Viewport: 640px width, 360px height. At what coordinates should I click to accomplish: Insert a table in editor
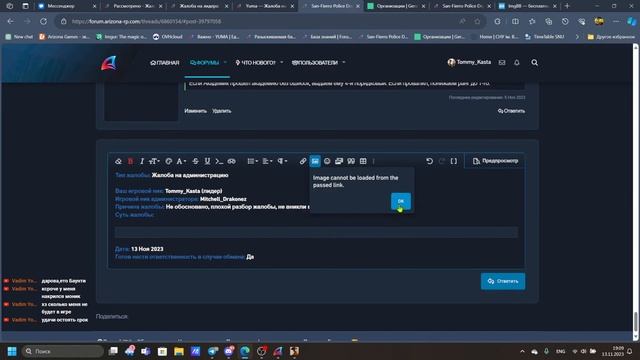363,161
